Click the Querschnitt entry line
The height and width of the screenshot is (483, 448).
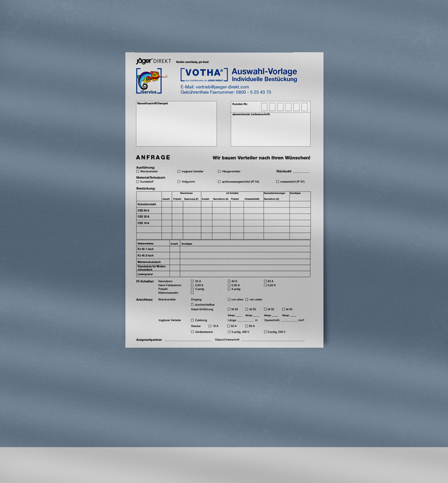pyautogui.click(x=289, y=321)
